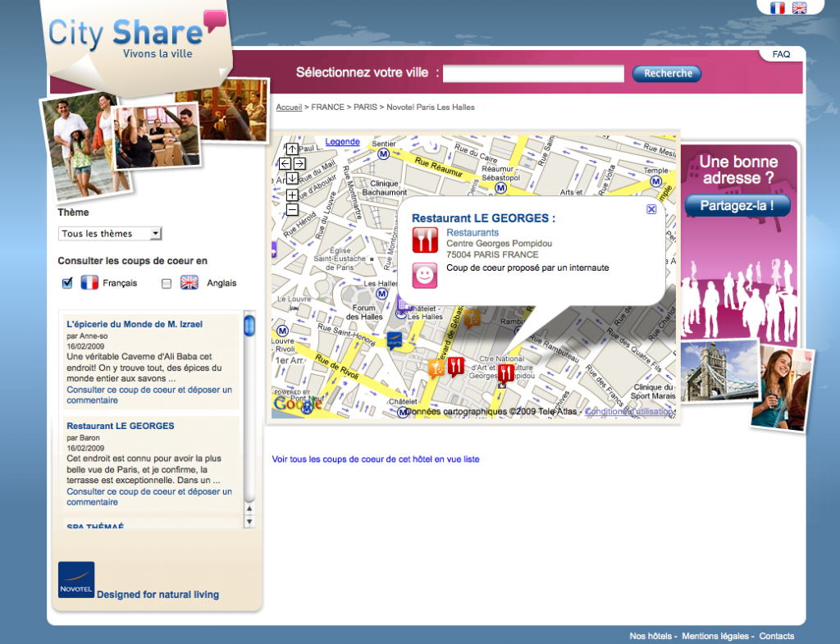The image size is (840, 644).
Task: Open the map Legende link
Action: coord(342,142)
